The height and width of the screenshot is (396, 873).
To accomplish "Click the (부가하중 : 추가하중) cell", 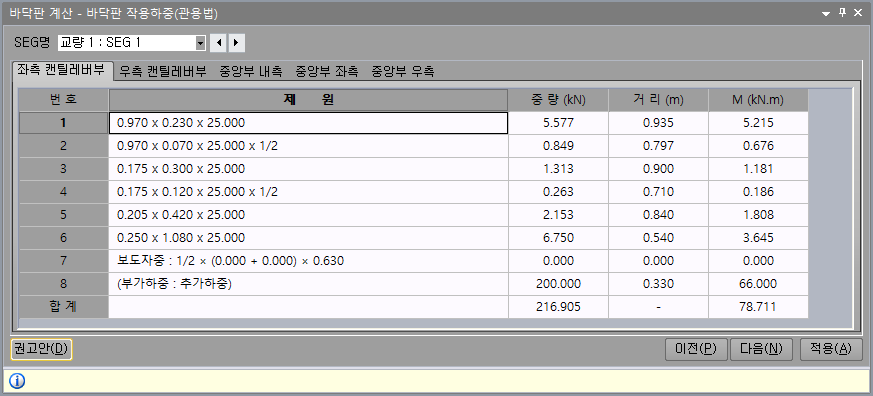I will 308,284.
